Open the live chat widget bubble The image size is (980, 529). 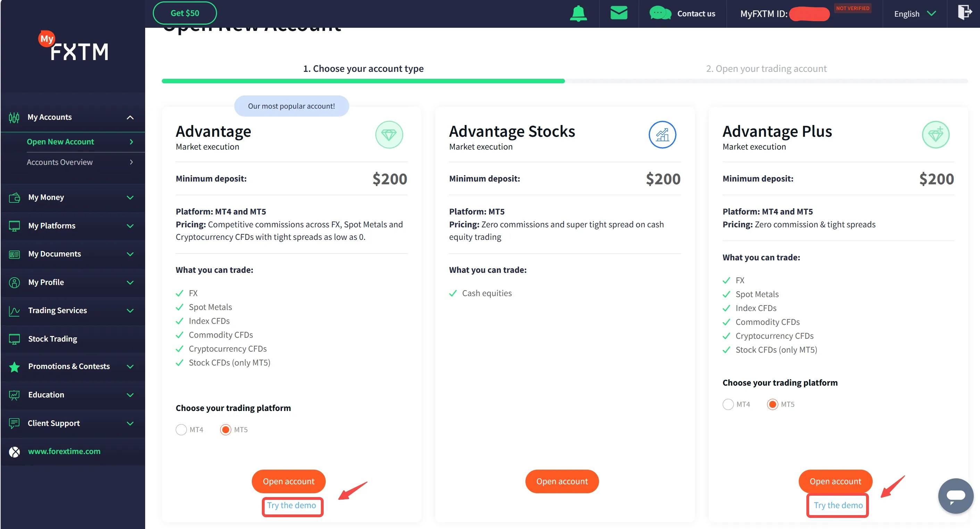[956, 496]
